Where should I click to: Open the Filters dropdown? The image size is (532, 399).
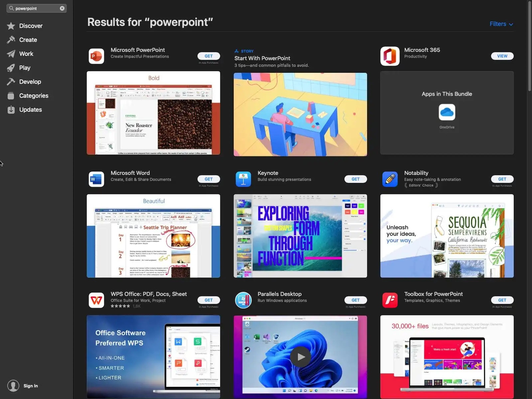pyautogui.click(x=501, y=24)
